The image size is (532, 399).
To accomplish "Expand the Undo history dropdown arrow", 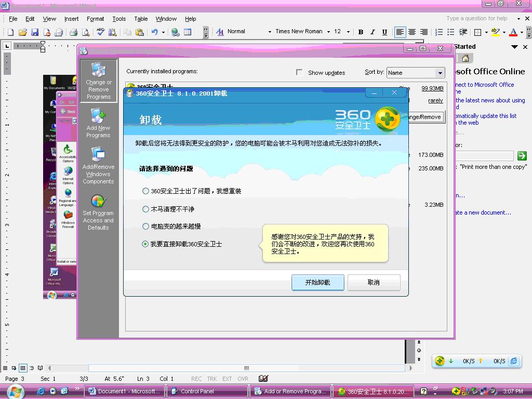I will [x=163, y=32].
